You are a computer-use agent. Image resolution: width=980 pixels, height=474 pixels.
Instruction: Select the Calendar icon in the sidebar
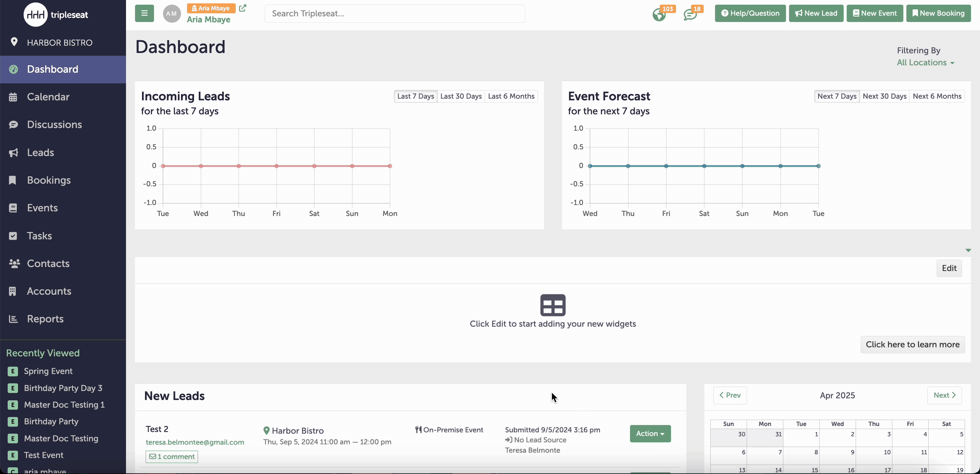[13, 96]
